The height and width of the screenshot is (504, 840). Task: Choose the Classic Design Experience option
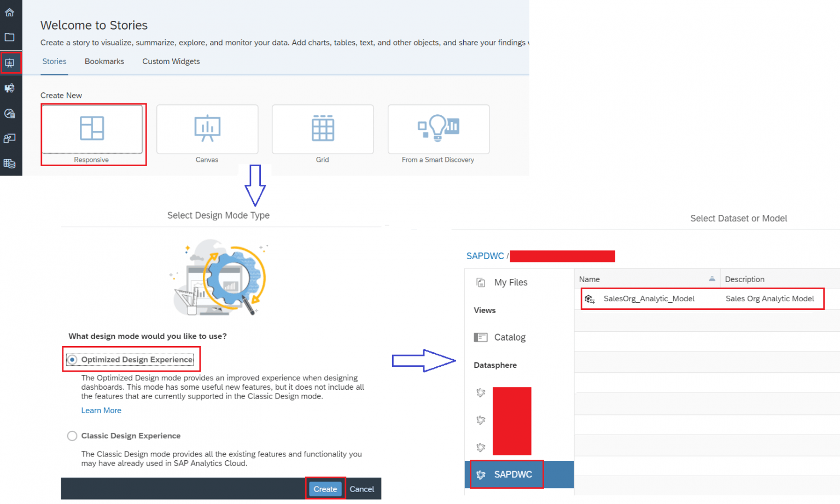click(72, 436)
